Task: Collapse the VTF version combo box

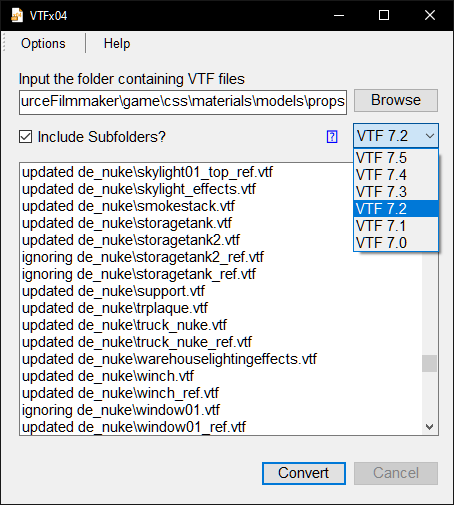Action: [396, 136]
